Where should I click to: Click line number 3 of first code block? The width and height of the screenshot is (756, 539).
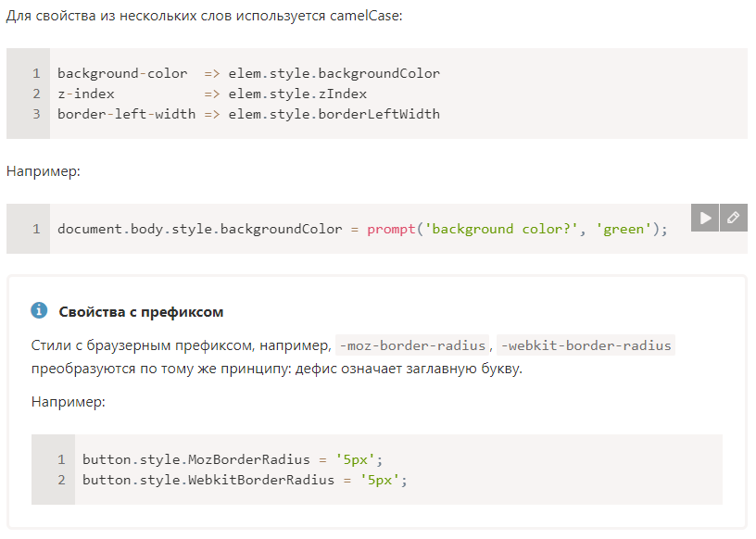coord(37,114)
